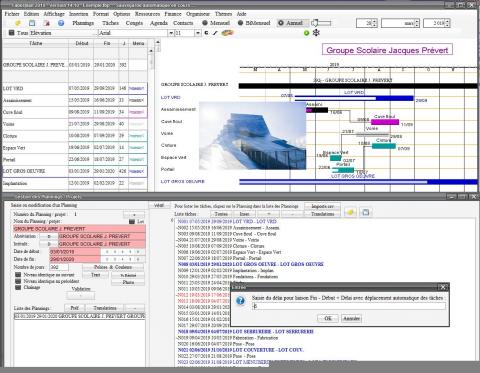Select 'LOT SERRURERIE' row in task list
480x373 pixels.
[x=245, y=332]
